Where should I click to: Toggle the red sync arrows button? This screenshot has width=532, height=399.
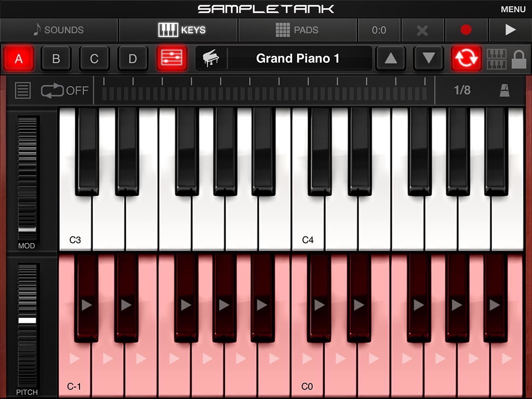pos(466,58)
